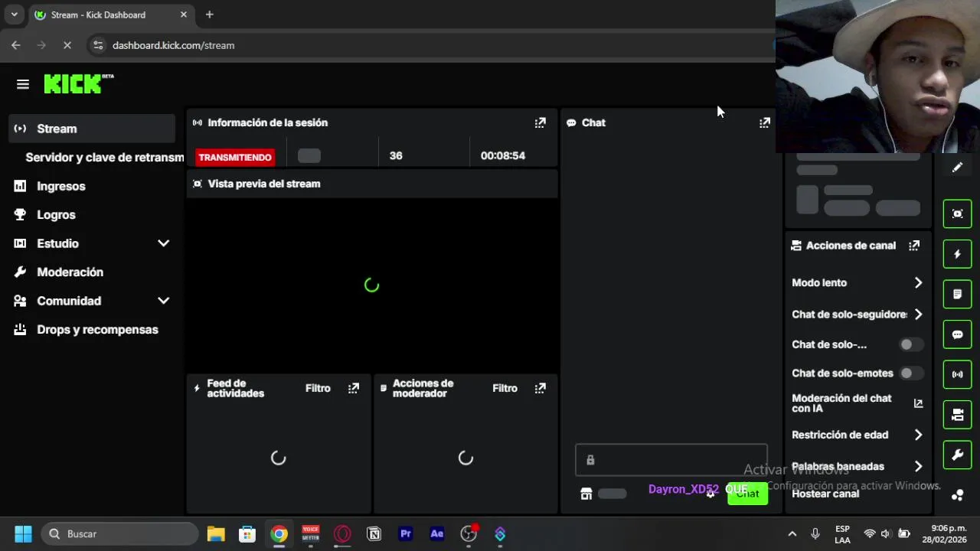Toggle the wrench moderator actions icon in toolbar
Image resolution: width=980 pixels, height=551 pixels.
[x=957, y=455]
